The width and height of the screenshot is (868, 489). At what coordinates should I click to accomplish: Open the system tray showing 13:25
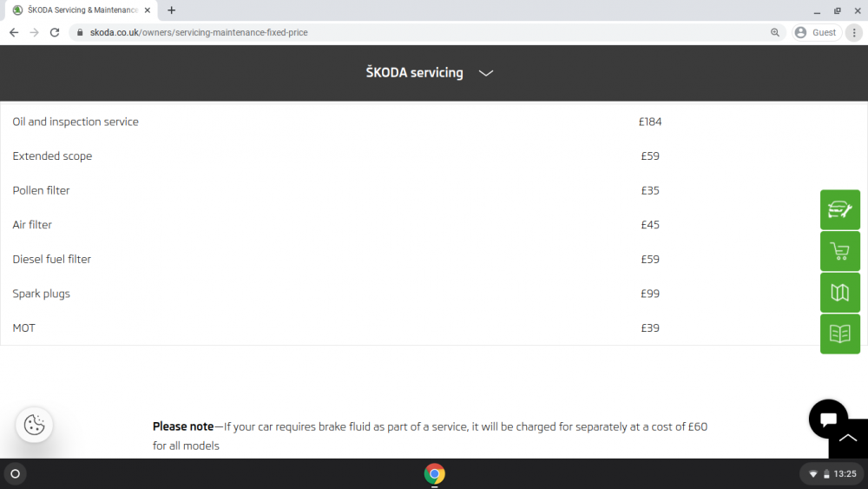(832, 474)
